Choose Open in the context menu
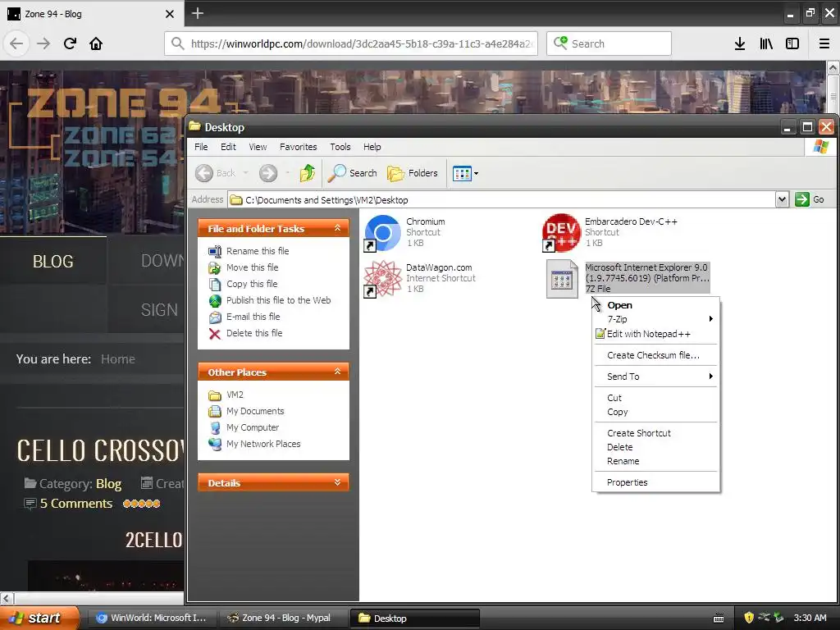The height and width of the screenshot is (630, 840). click(x=655, y=305)
